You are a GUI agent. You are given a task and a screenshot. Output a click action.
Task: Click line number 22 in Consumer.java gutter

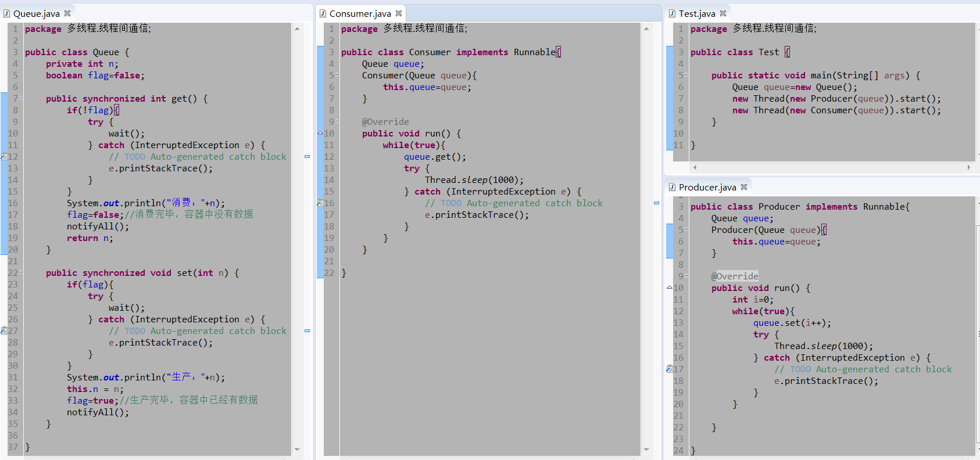(329, 272)
